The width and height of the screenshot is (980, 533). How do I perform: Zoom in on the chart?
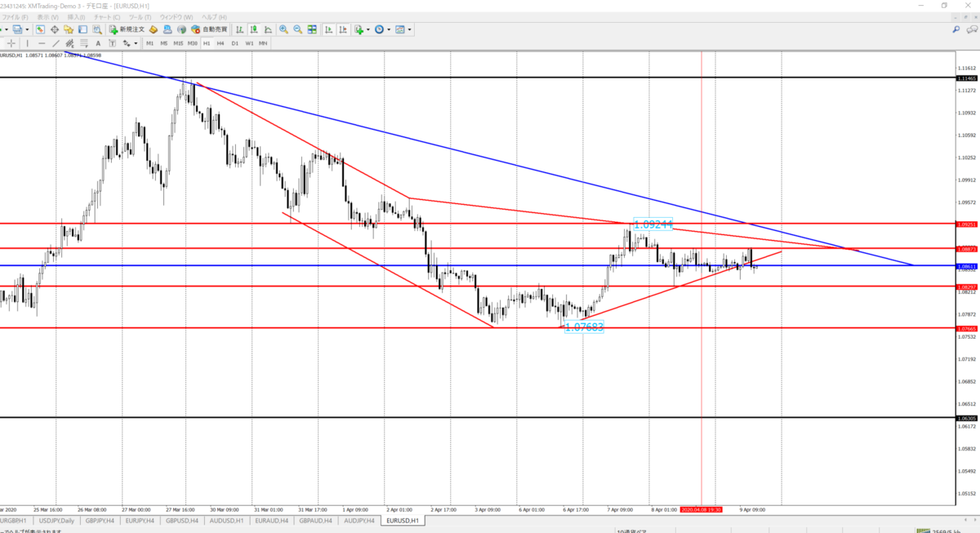tap(283, 29)
